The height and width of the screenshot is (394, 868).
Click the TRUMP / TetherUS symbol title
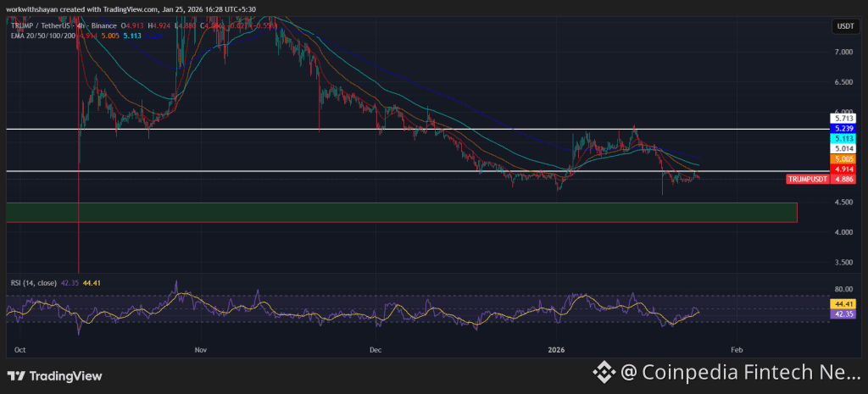pos(47,25)
